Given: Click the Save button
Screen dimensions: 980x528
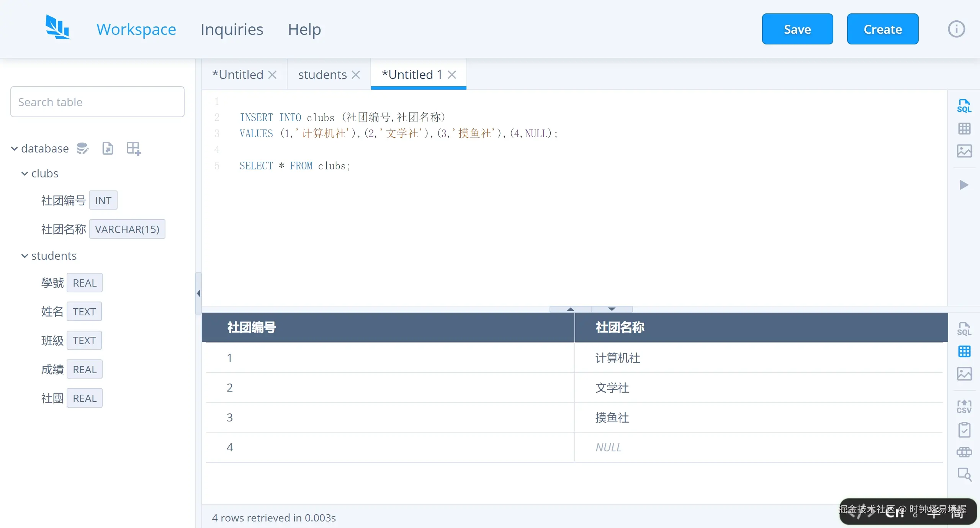Looking at the screenshot, I should [797, 29].
